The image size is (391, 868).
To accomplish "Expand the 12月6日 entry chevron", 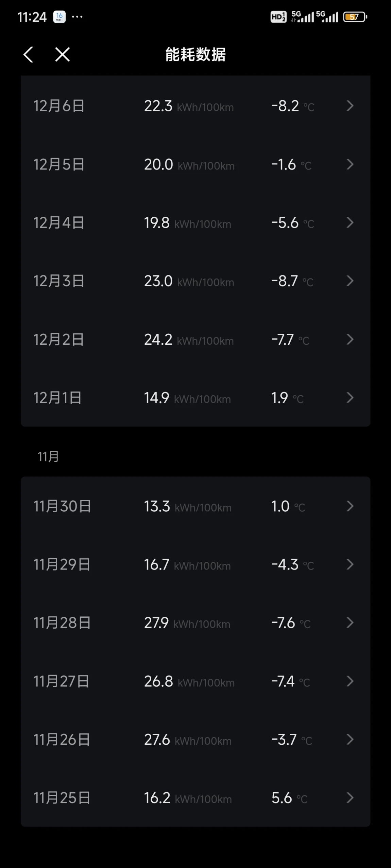I will tap(350, 106).
